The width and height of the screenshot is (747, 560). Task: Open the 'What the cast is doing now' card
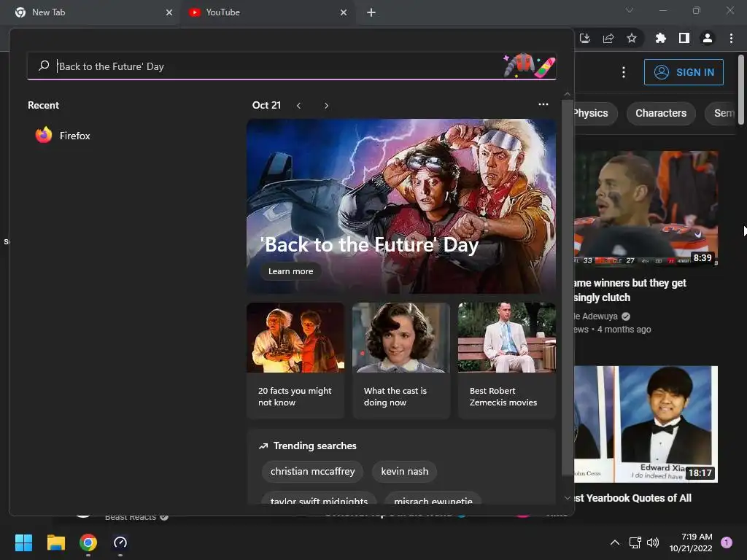401,360
